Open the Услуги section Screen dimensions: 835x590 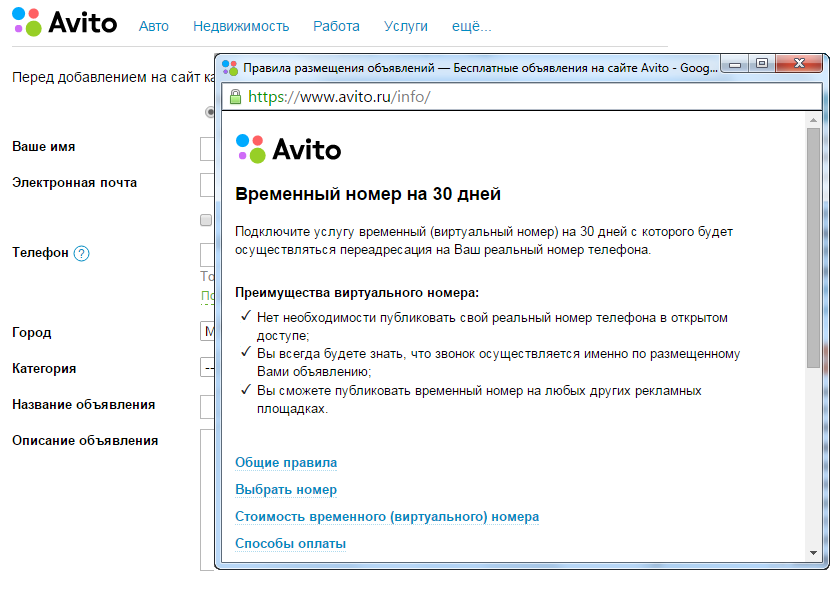click(406, 26)
